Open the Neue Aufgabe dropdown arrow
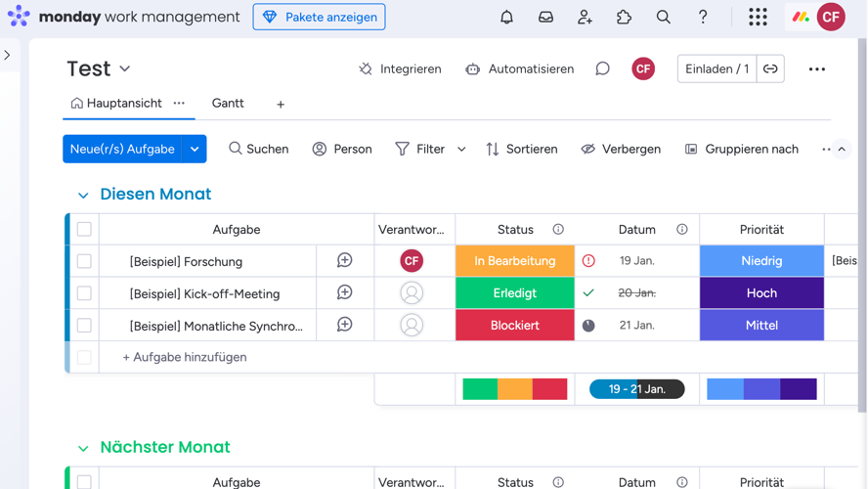 (x=195, y=149)
